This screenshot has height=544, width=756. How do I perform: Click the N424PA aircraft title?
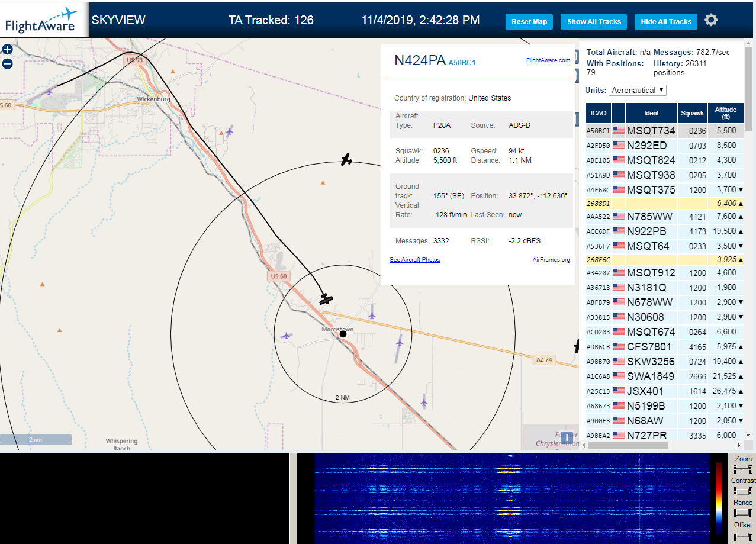(420, 60)
